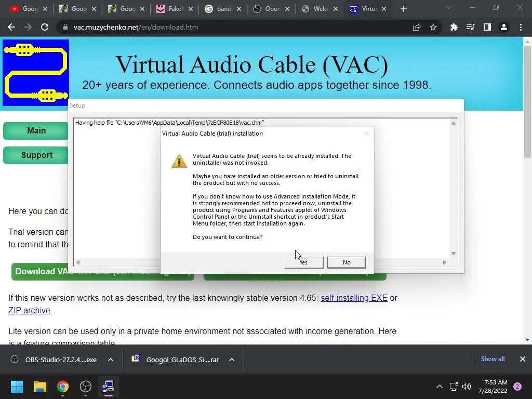The image size is (532, 399).
Task: Click the Setup log scroll-left arrow
Action: (78, 262)
